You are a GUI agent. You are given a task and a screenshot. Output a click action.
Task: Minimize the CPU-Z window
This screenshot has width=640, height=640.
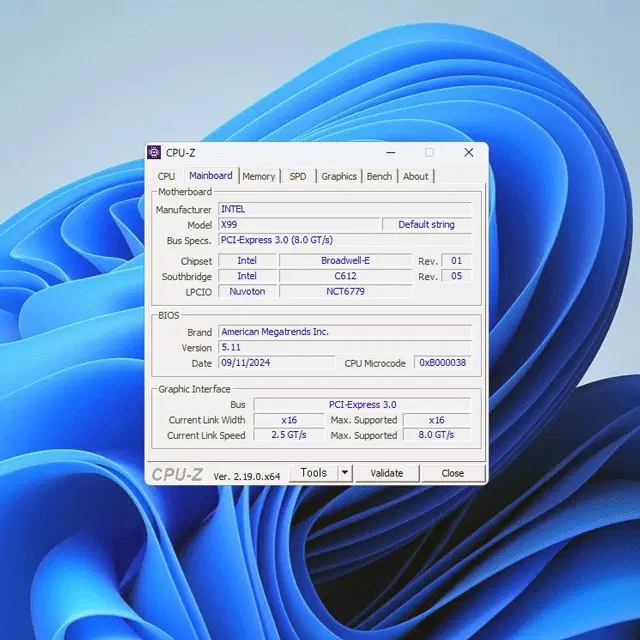point(391,153)
